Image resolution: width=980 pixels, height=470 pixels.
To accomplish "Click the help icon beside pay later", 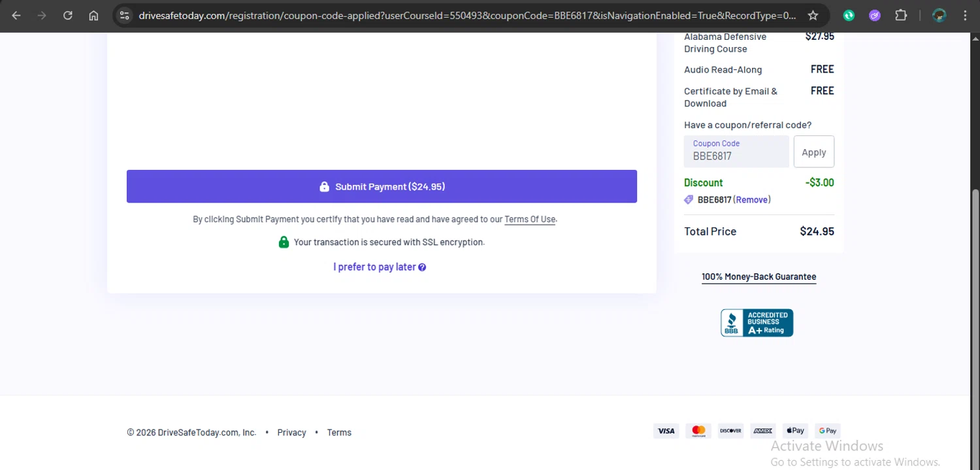I will click(x=422, y=267).
